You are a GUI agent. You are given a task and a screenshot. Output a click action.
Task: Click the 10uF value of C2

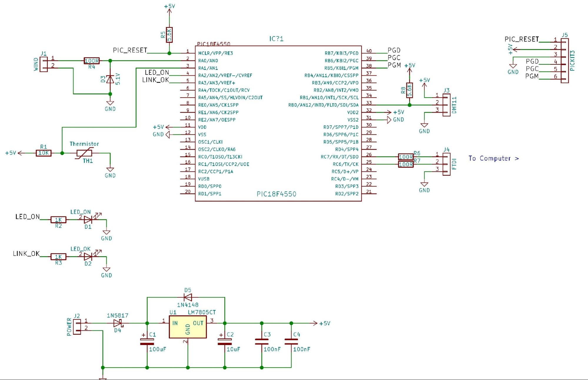tap(233, 349)
